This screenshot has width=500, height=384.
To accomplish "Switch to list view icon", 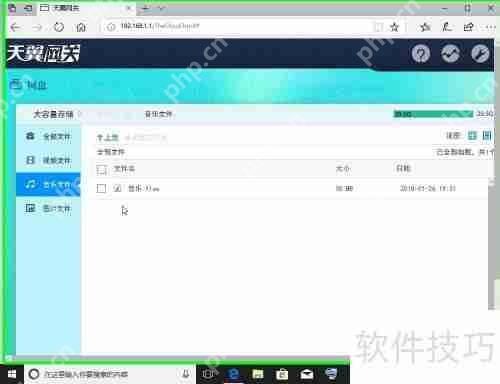I will coord(487,135).
